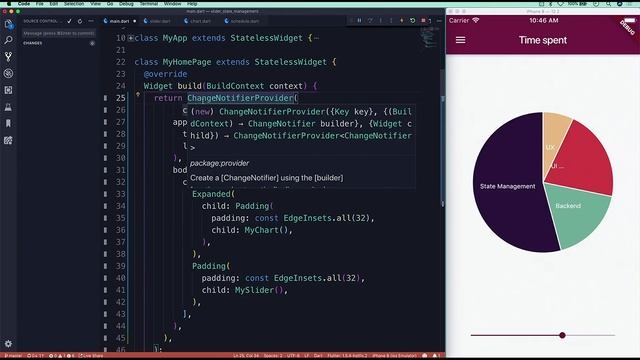Click MyChart() on line 36
This screenshot has height=360, width=640.
(266, 230)
